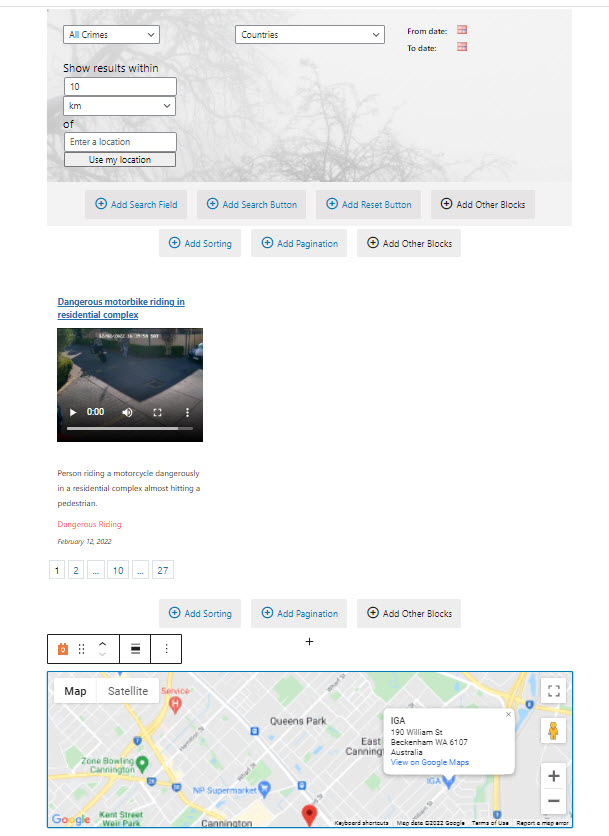Open the Countries dropdown
Image resolution: width=609 pixels, height=836 pixels.
[x=309, y=35]
